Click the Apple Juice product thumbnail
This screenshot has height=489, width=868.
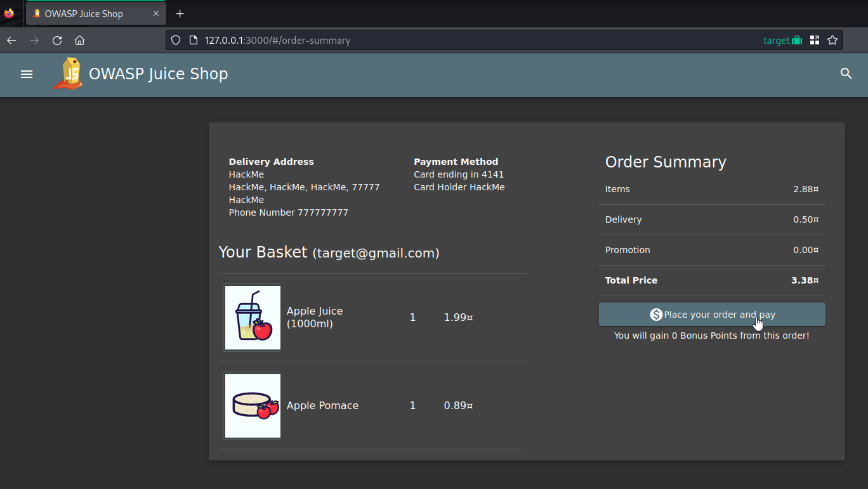click(253, 318)
